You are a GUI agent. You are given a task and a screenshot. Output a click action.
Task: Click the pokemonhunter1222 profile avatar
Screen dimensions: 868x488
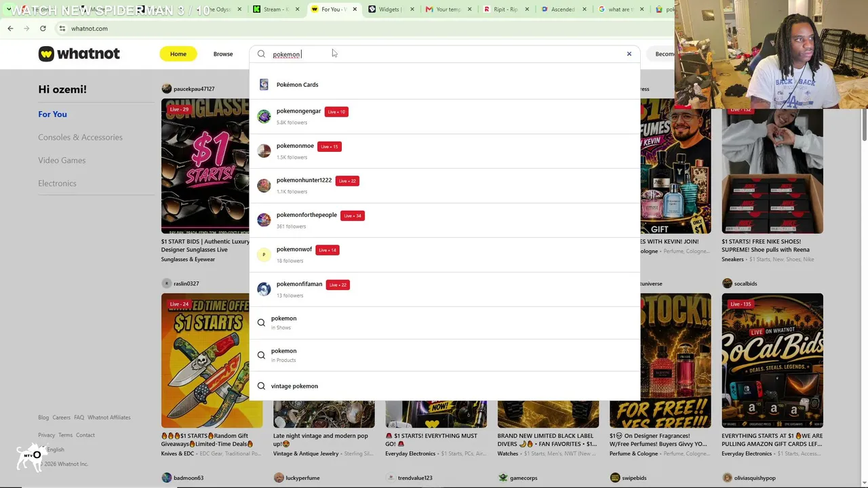(264, 186)
